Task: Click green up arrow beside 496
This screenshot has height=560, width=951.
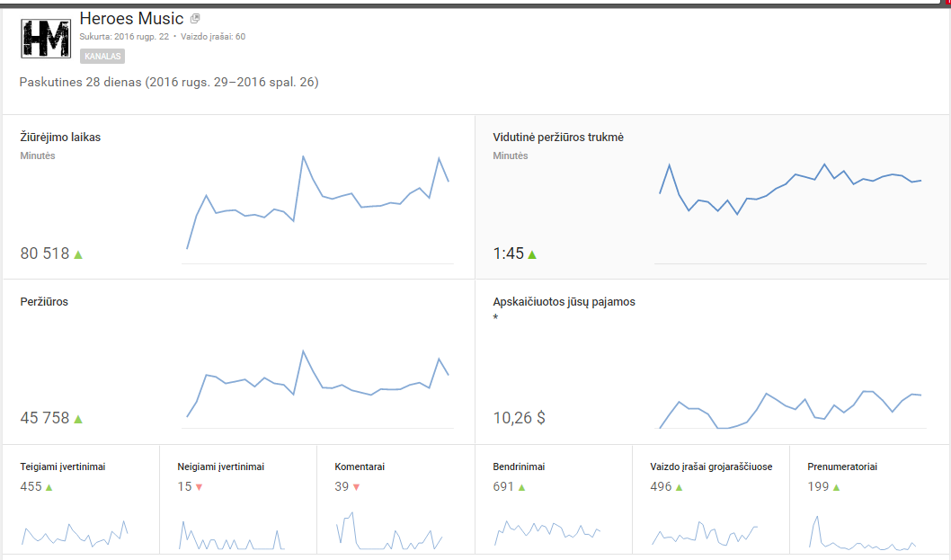Action: 680,487
